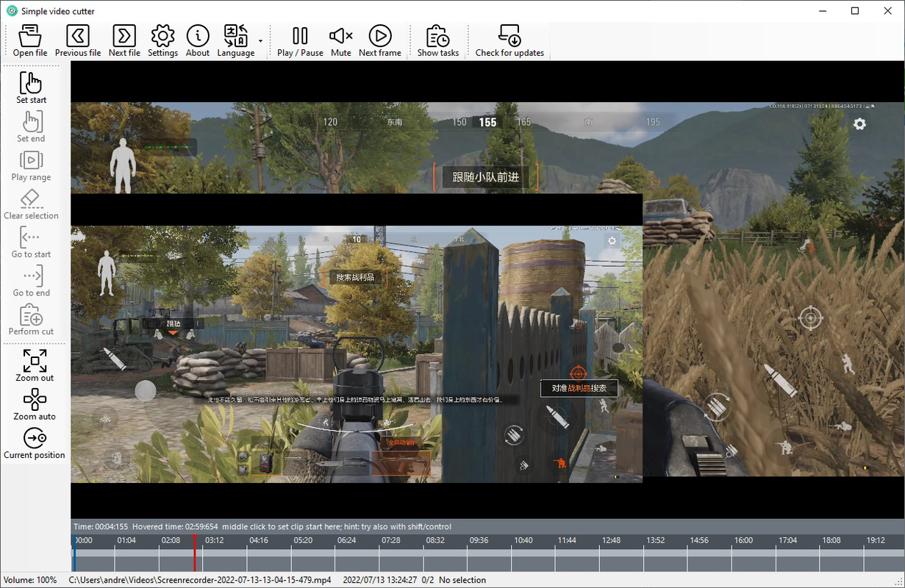
Task: Mute the video audio
Action: pos(341,40)
